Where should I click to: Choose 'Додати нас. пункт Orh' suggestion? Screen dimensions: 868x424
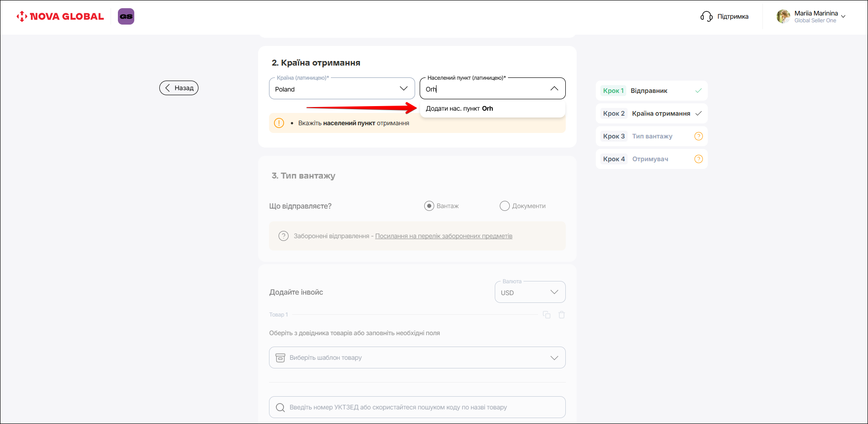pos(459,108)
